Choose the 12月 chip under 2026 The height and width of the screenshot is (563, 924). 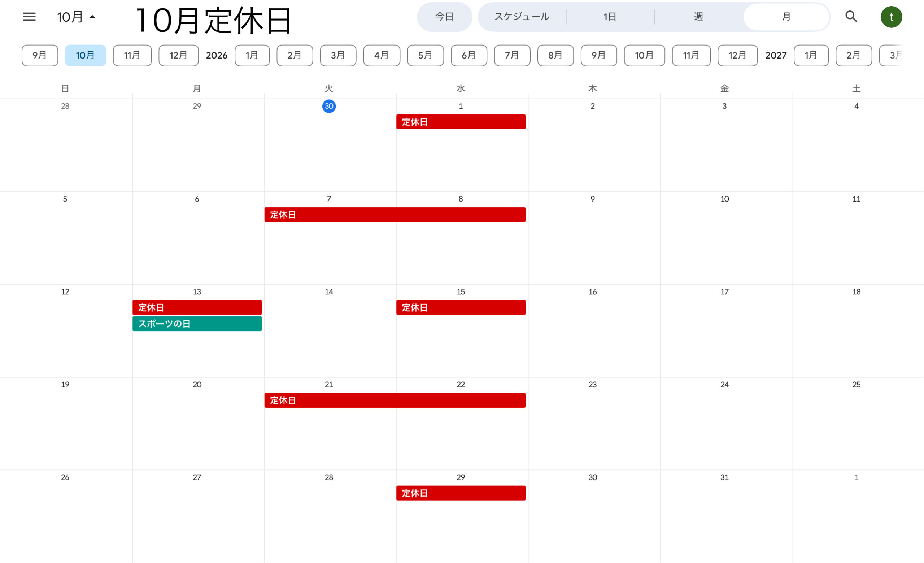pos(737,56)
